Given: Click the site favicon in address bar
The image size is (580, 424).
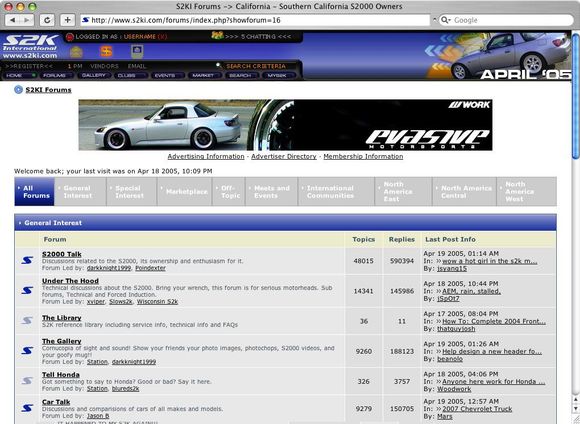Looking at the screenshot, I should [85, 20].
